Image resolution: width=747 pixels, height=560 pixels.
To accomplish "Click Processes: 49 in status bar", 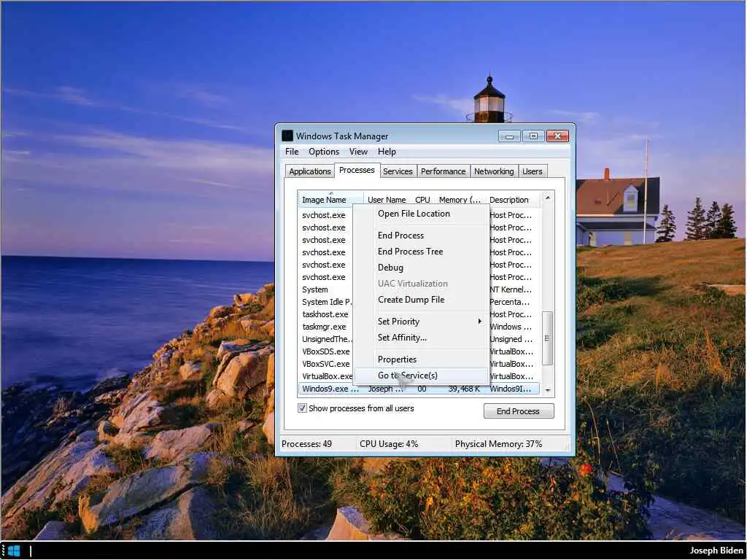I will coord(306,444).
